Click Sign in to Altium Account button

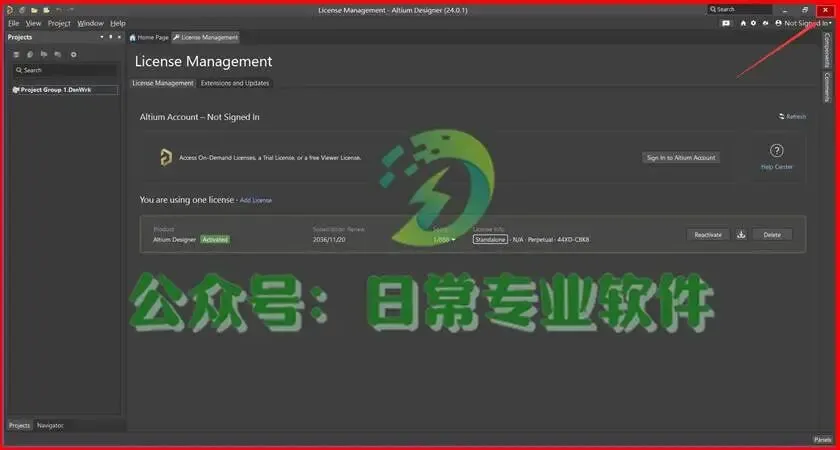tap(681, 158)
